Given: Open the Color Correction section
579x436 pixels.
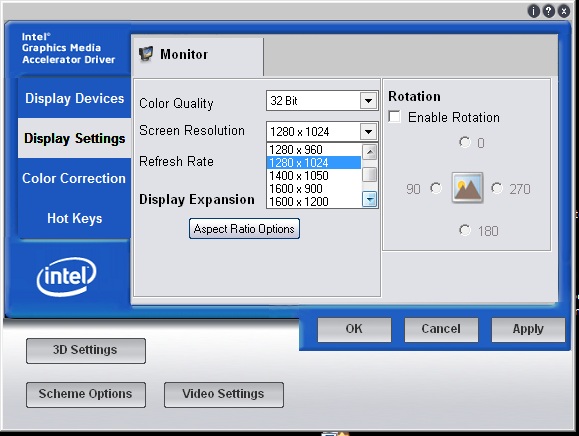Looking at the screenshot, I should point(74,178).
